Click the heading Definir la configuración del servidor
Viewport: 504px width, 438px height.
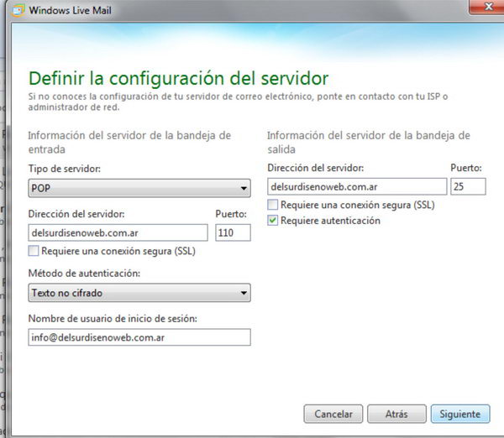[179, 78]
